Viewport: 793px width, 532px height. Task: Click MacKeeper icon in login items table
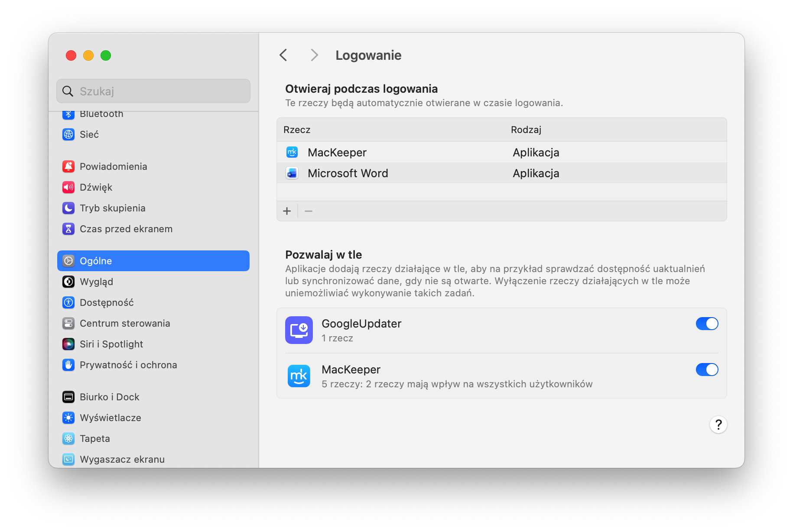pyautogui.click(x=292, y=152)
